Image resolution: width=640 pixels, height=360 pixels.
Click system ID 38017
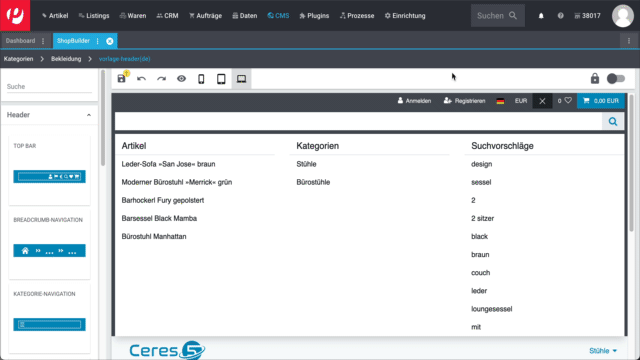587,16
